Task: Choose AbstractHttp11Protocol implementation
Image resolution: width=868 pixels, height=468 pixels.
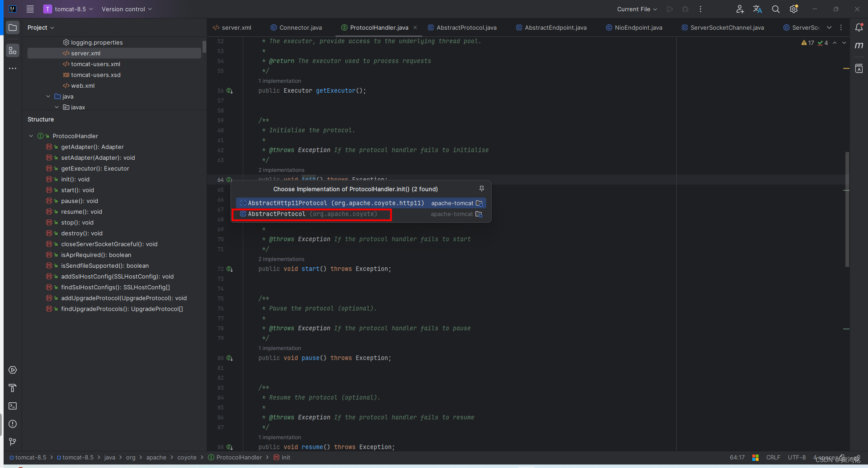Action: (x=361, y=203)
